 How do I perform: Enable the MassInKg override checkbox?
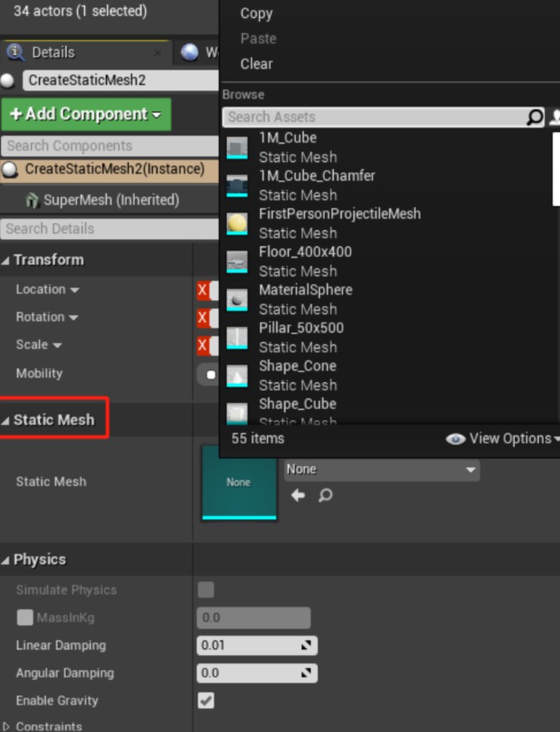25,617
